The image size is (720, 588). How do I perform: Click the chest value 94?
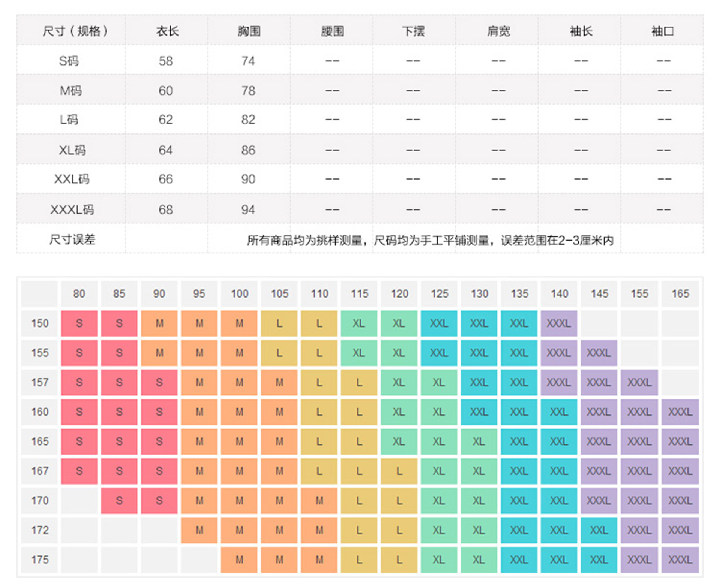[x=248, y=209]
